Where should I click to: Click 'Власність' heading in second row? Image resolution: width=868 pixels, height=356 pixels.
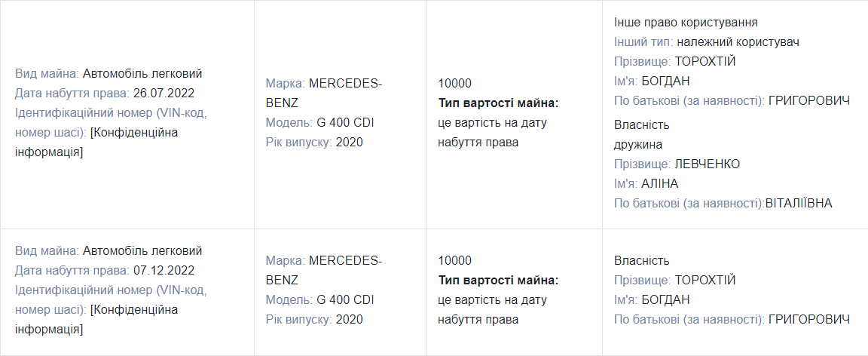pyautogui.click(x=642, y=261)
